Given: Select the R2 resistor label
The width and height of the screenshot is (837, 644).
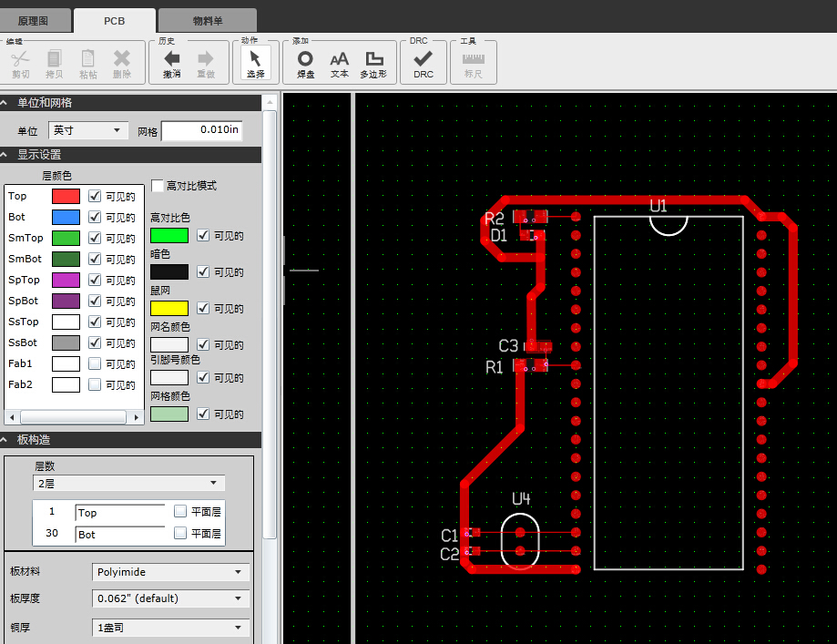Looking at the screenshot, I should [494, 218].
